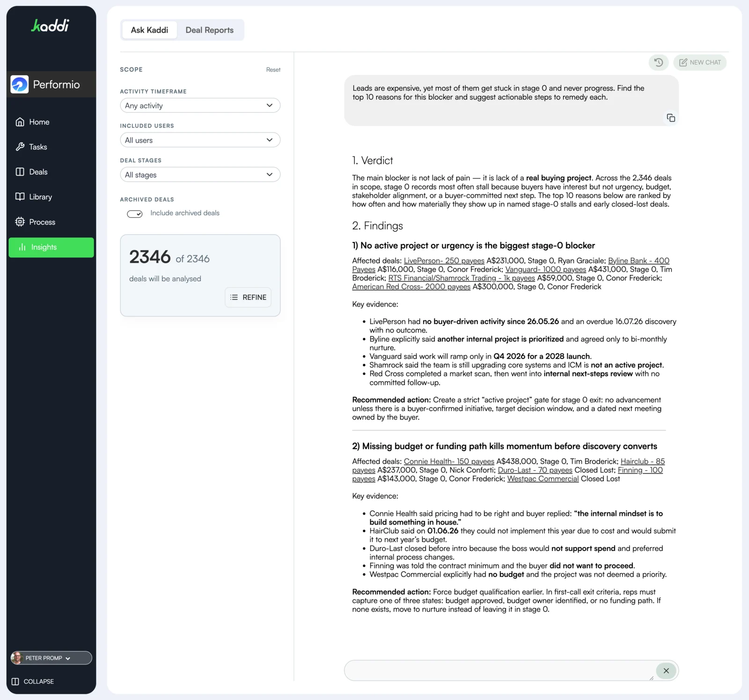Switch to the Deal Reports tab
The image size is (749, 700).
point(209,30)
